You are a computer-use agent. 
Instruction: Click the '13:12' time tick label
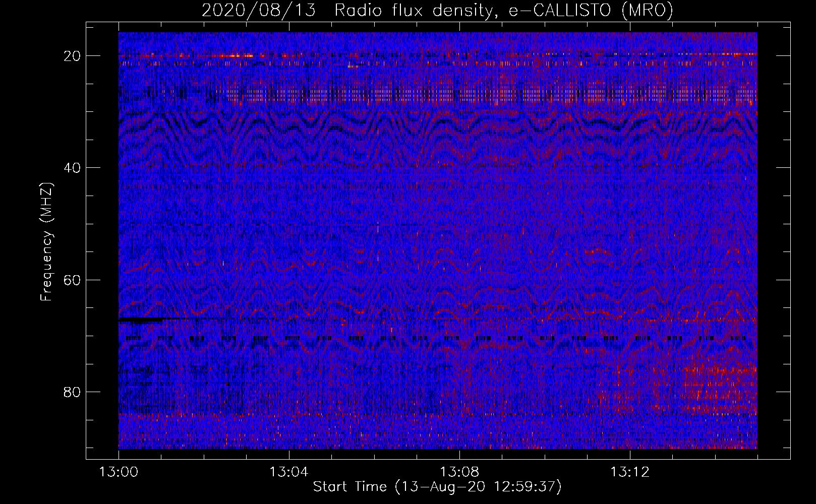coord(630,472)
